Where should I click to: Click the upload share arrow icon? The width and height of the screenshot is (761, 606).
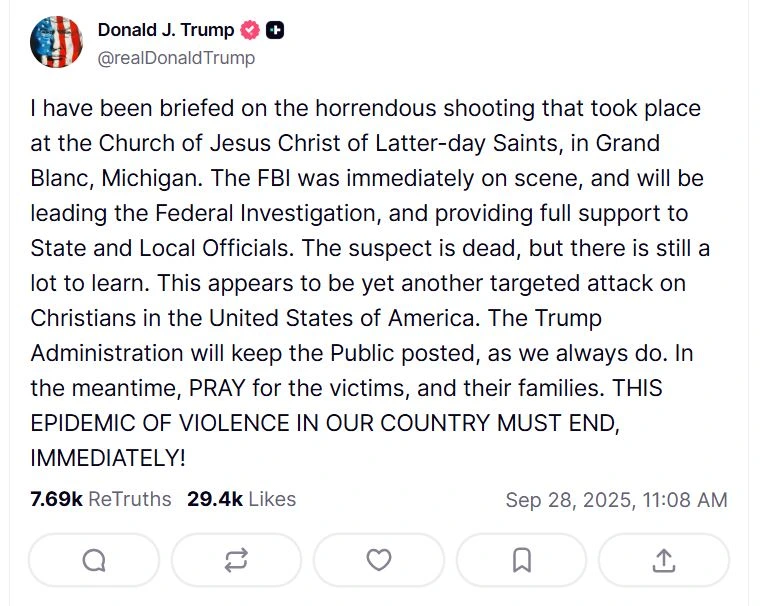coord(663,560)
